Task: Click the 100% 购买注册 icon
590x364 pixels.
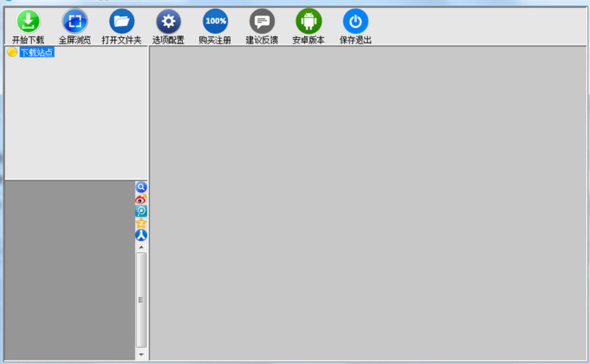Action: [215, 21]
